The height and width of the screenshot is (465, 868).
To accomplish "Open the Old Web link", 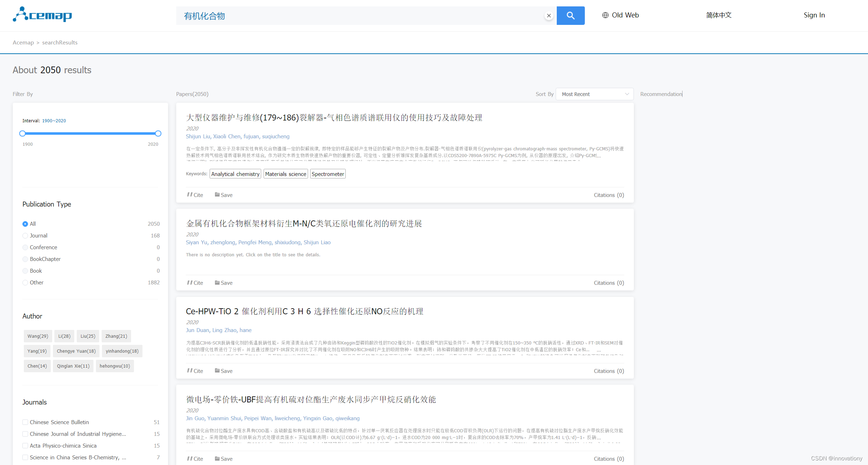I will [x=625, y=15].
